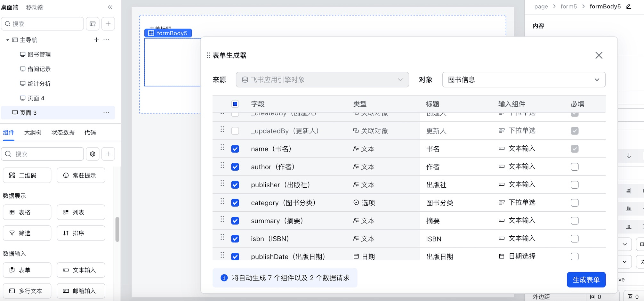Click the page search field at top left
Image resolution: width=644 pixels, height=301 pixels.
[x=43, y=24]
